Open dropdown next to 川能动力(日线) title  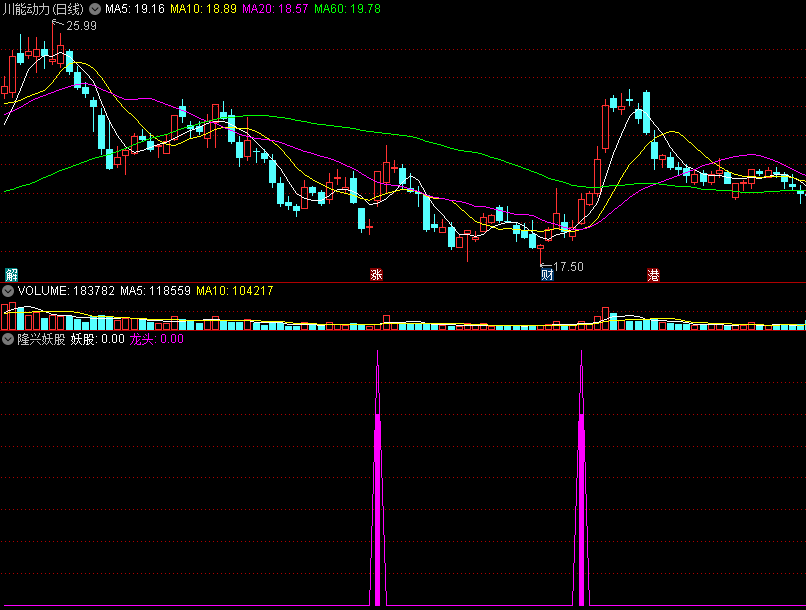[x=95, y=9]
